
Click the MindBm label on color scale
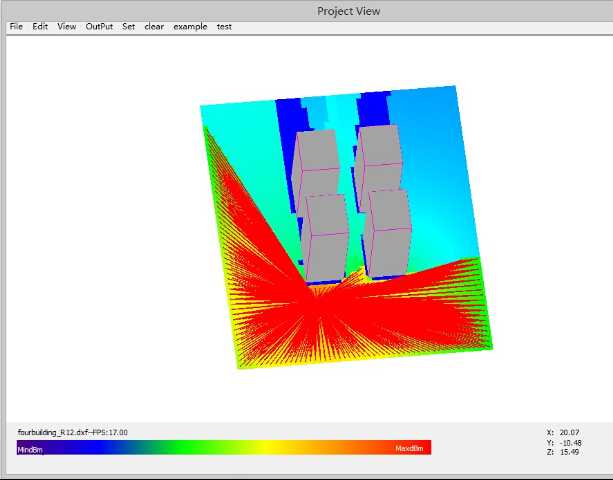click(x=30, y=450)
